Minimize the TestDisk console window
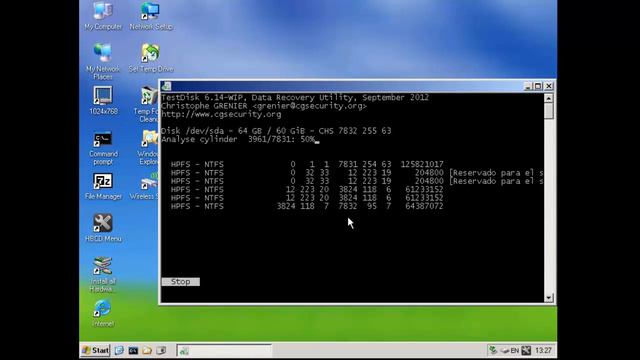 click(x=527, y=86)
